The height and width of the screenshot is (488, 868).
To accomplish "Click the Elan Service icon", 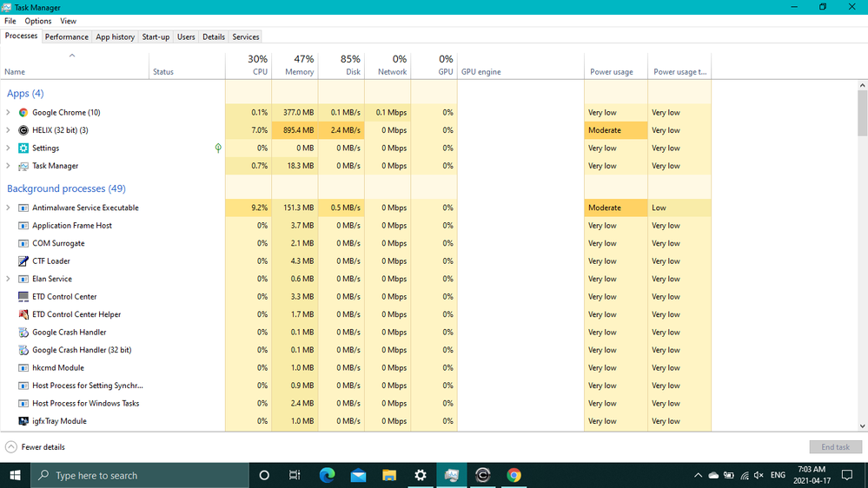I will tap(23, 279).
